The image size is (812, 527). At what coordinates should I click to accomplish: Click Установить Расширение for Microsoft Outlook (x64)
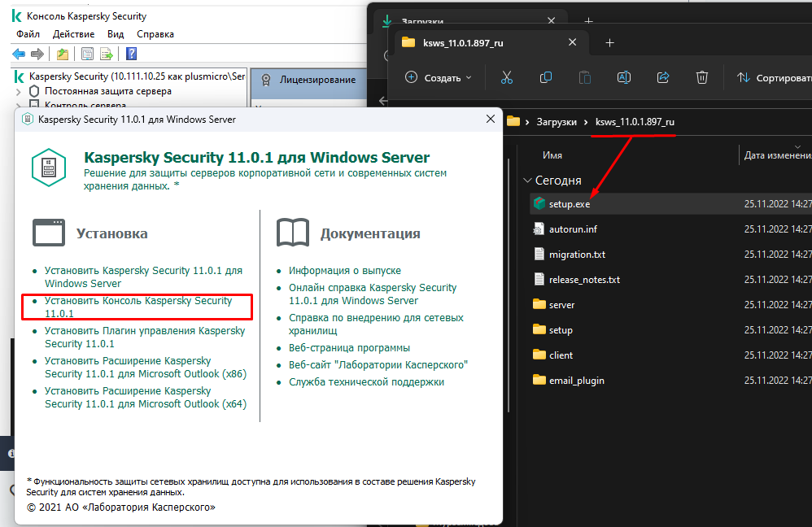pyautogui.click(x=145, y=397)
